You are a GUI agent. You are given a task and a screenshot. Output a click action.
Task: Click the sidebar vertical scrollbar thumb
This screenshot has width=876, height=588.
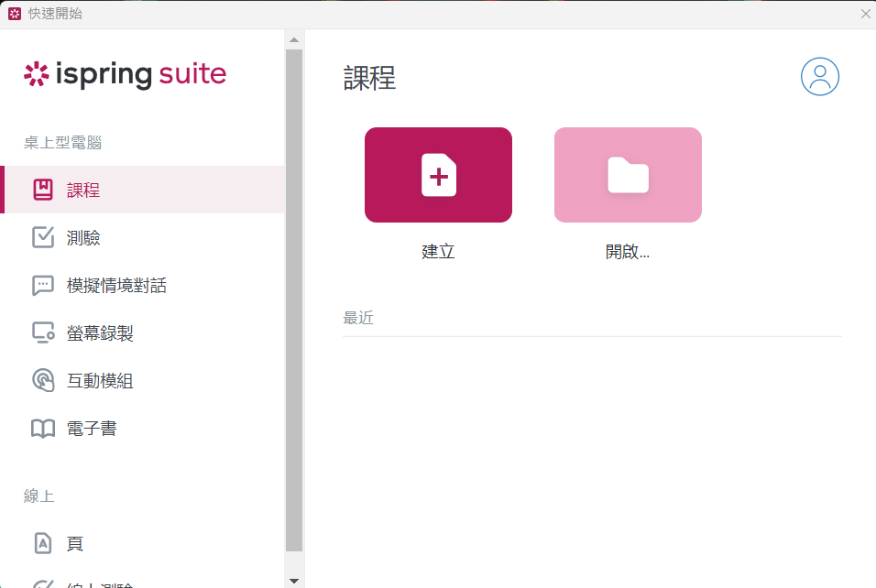(294, 300)
